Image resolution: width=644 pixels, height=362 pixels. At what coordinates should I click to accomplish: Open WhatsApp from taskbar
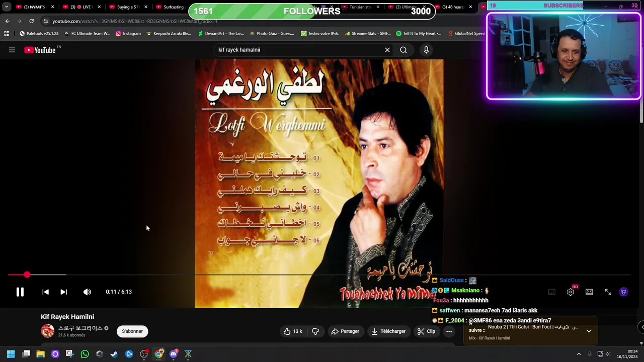[x=85, y=354]
